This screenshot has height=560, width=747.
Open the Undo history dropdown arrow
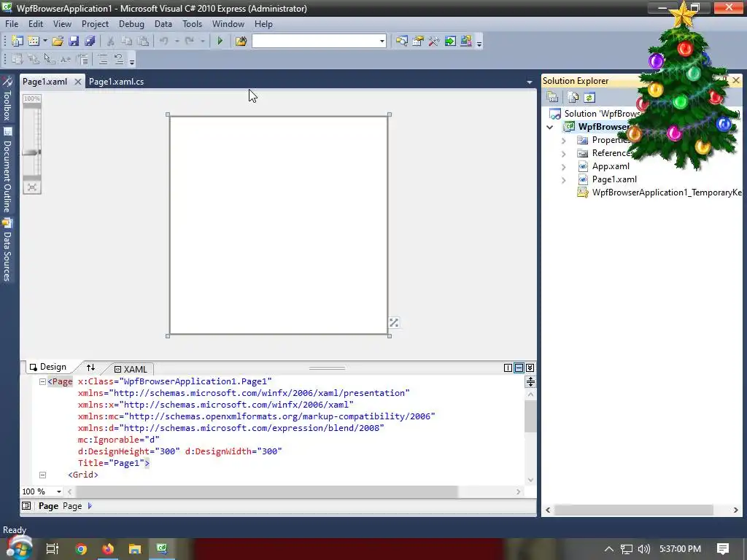pos(177,42)
